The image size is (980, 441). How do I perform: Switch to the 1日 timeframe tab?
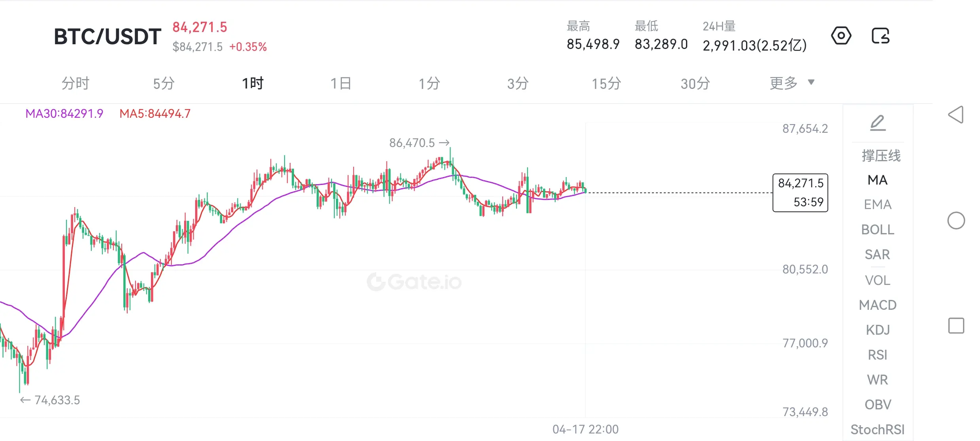click(x=341, y=83)
